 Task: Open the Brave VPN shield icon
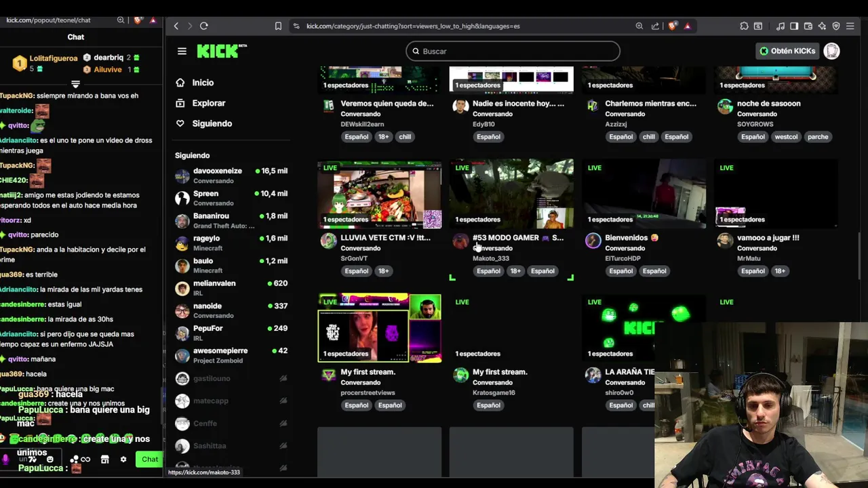point(836,26)
